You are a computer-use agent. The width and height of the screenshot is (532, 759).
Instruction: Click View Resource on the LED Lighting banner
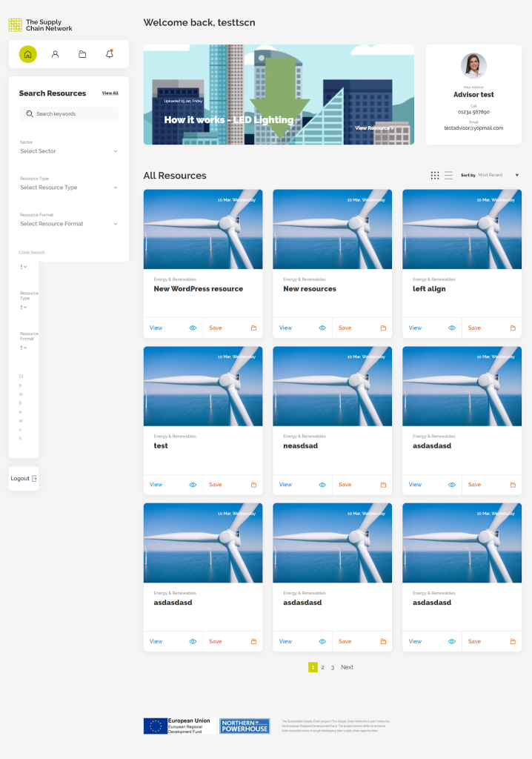(374, 127)
